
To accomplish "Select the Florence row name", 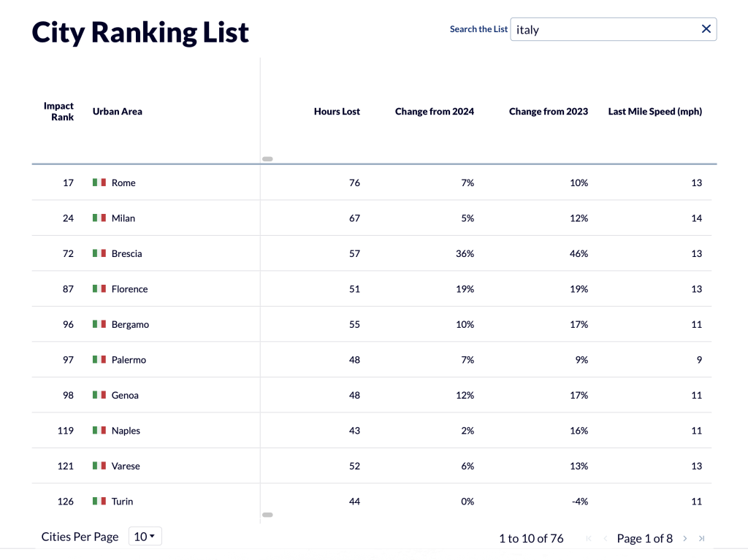I will 129,289.
